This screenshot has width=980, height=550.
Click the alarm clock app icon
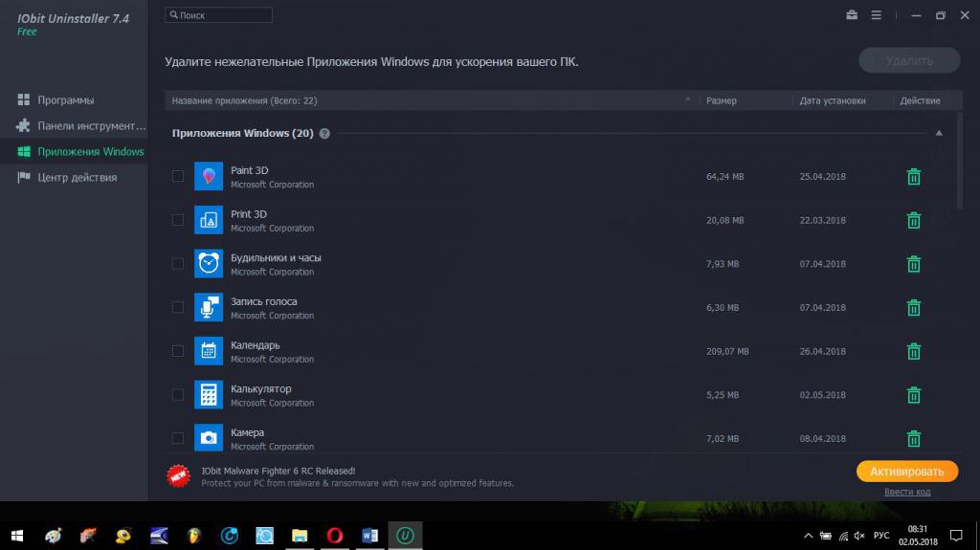[x=208, y=264]
